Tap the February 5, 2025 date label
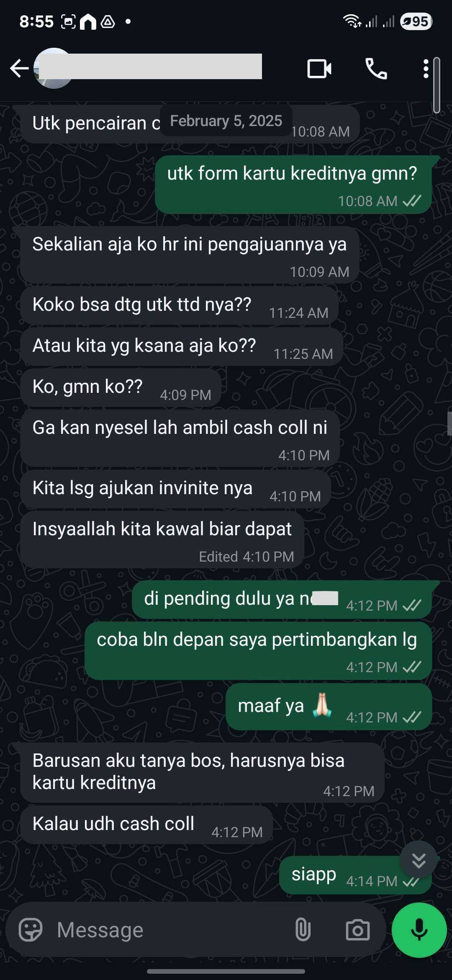 pos(226,121)
